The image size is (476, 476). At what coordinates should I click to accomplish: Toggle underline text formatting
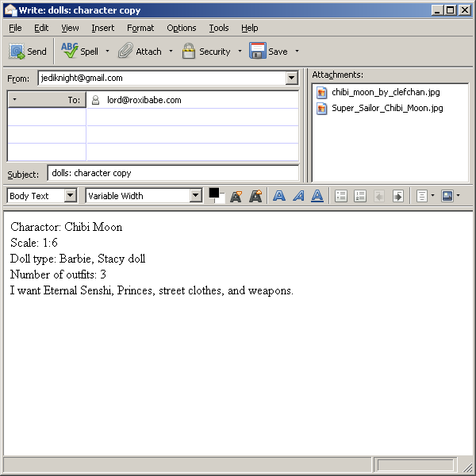pyautogui.click(x=317, y=196)
